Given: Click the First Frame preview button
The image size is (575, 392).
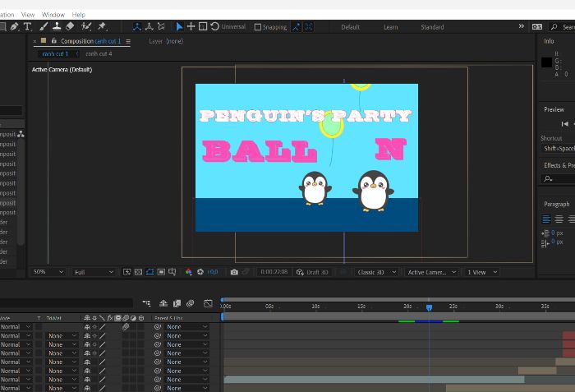Looking at the screenshot, I should (565, 124).
